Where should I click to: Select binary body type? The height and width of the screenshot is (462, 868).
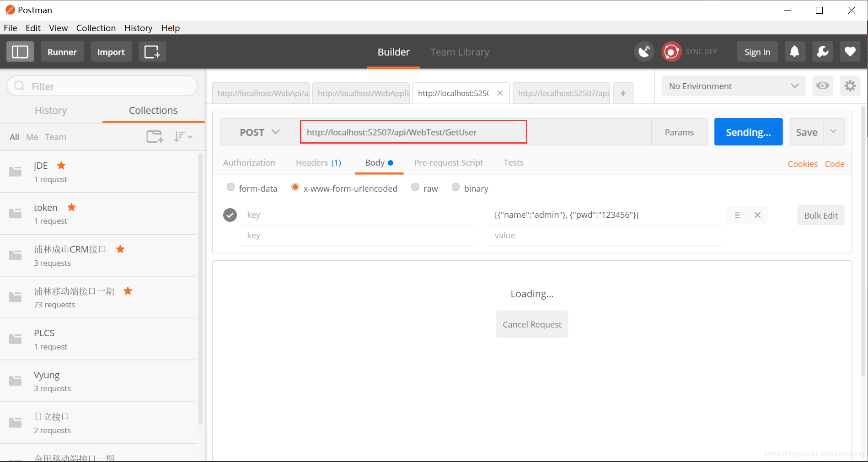(455, 187)
